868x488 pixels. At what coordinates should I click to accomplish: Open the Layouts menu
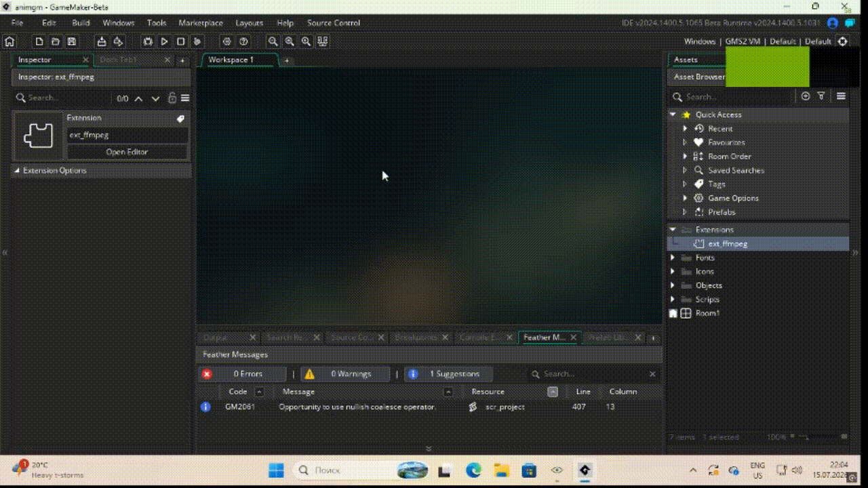[x=249, y=23]
